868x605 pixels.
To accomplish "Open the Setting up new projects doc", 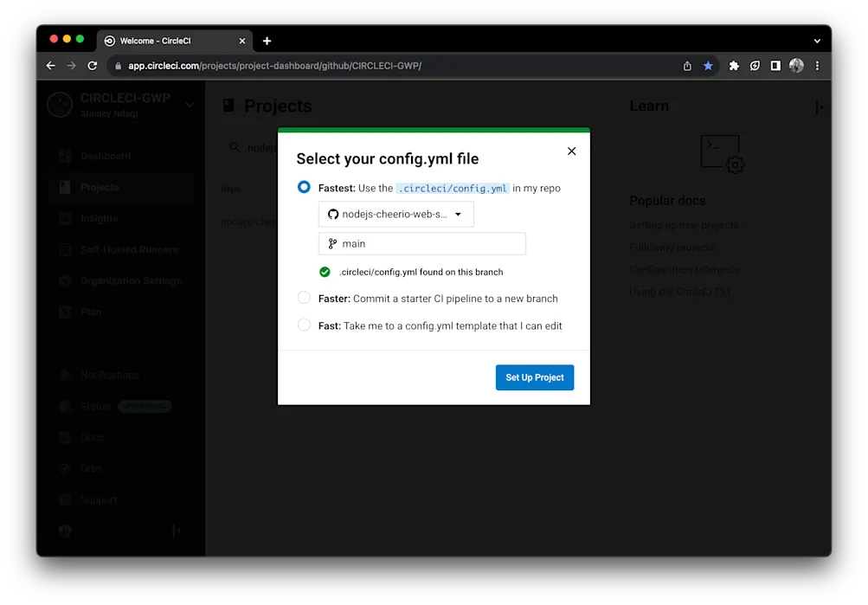I will click(x=684, y=225).
